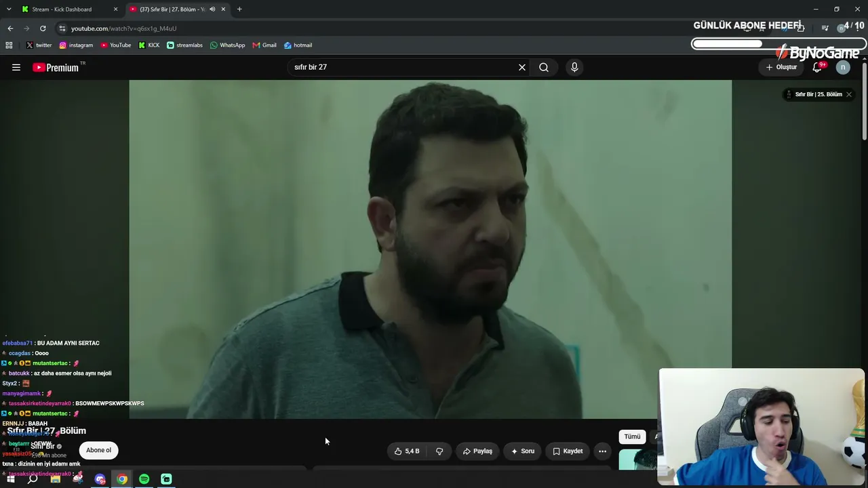Open the Streamlabs taskbar app

point(166,479)
